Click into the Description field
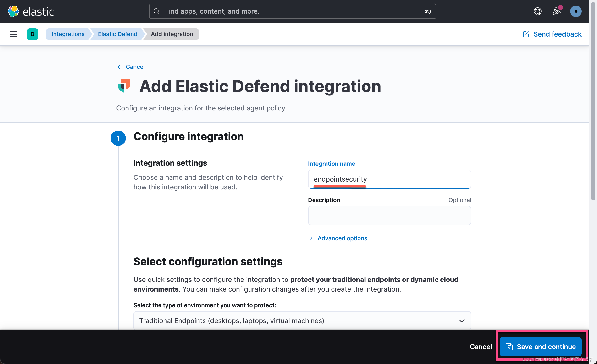Image resolution: width=597 pixels, height=364 pixels. 389,215
